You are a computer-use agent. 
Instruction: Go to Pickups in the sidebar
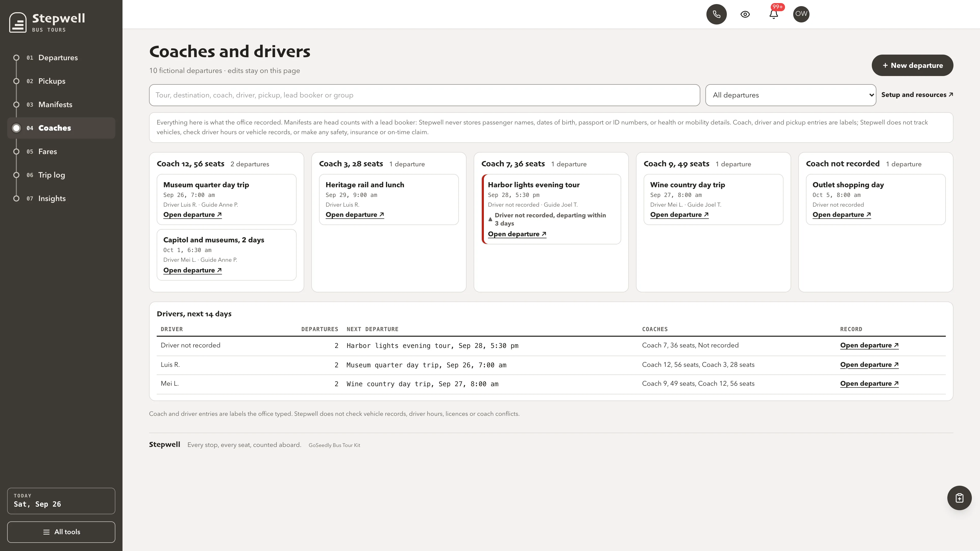tap(61, 81)
